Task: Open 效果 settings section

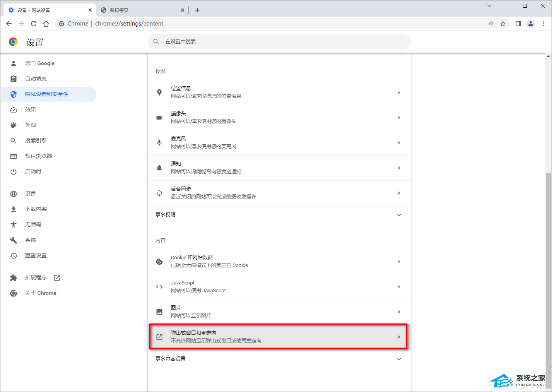Action: click(48, 110)
